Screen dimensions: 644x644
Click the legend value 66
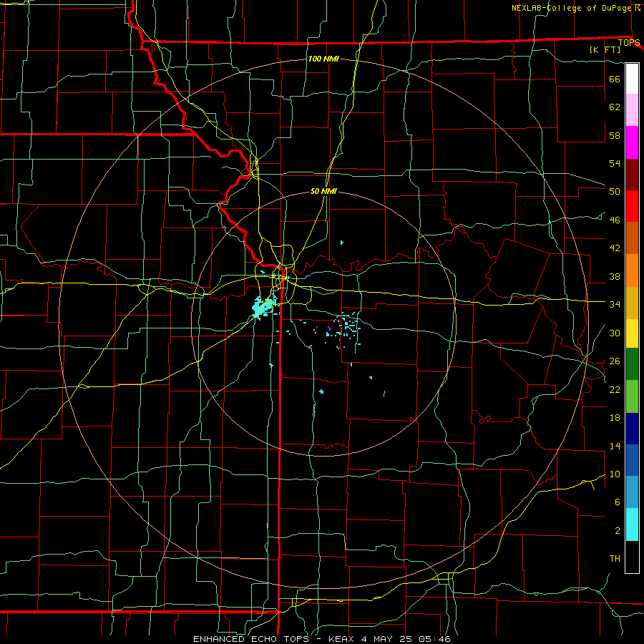615,79
